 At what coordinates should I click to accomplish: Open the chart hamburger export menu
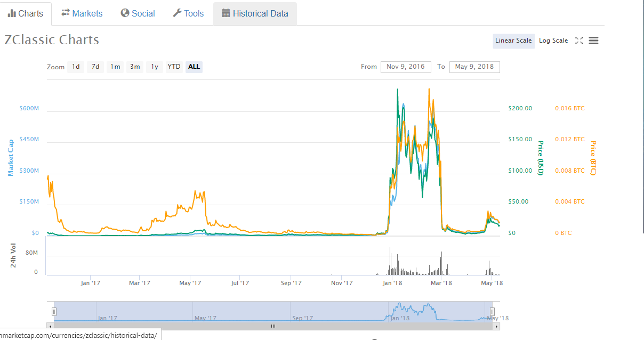(x=593, y=41)
